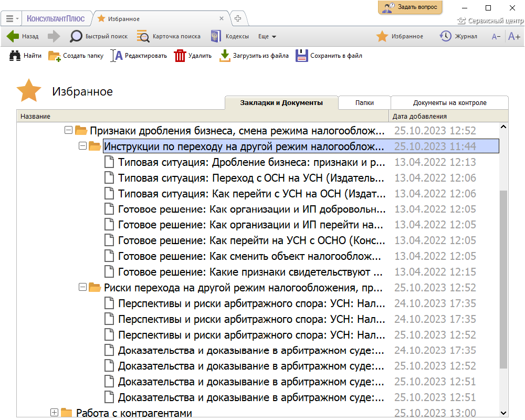Switch to Закладки и Документы tab

point(281,103)
